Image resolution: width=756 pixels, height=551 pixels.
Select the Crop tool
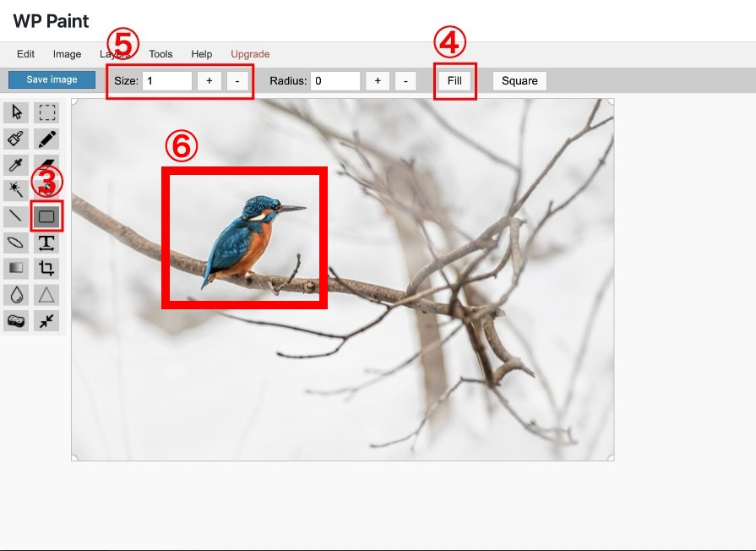[46, 268]
